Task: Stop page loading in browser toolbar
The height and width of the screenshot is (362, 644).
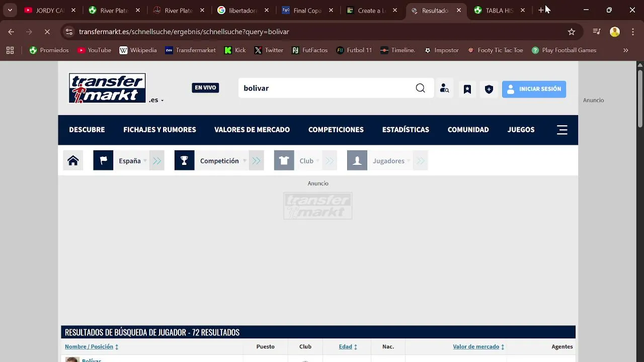Action: point(47,32)
